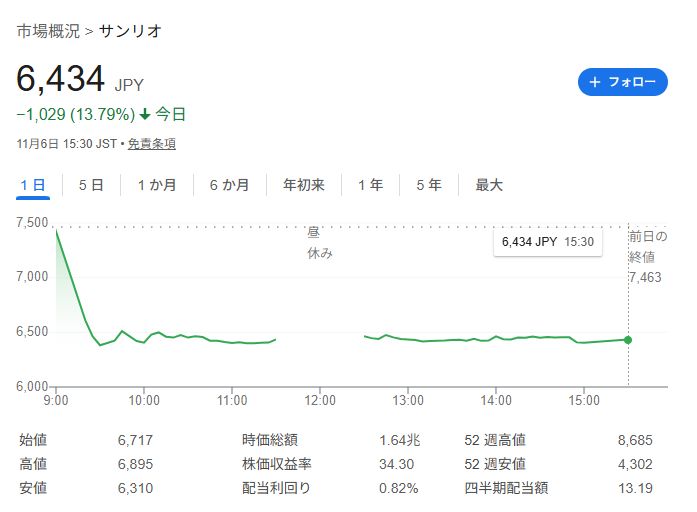Screen dimensions: 697x512
Task: Click the green down arrow beside 今日
Action: pyautogui.click(x=144, y=115)
